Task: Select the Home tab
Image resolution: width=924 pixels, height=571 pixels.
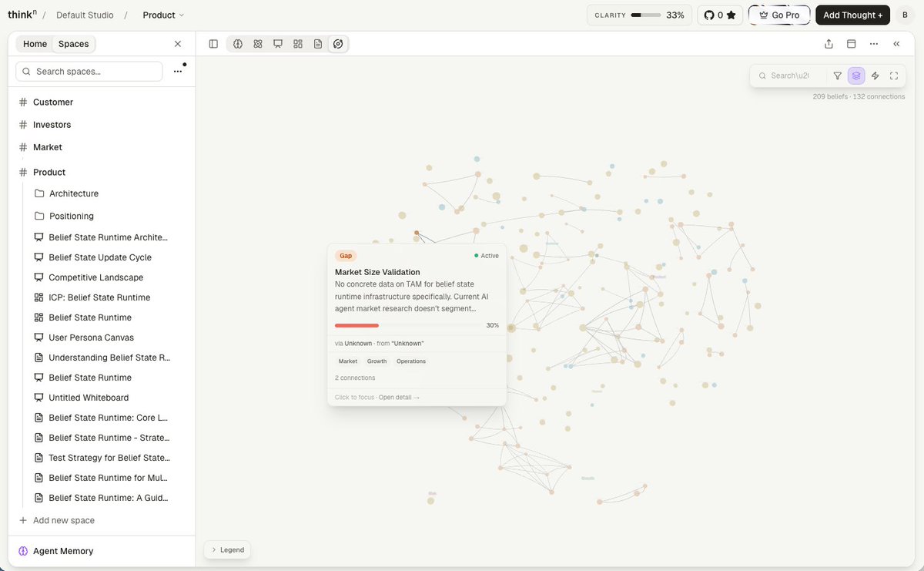Action: click(x=35, y=44)
